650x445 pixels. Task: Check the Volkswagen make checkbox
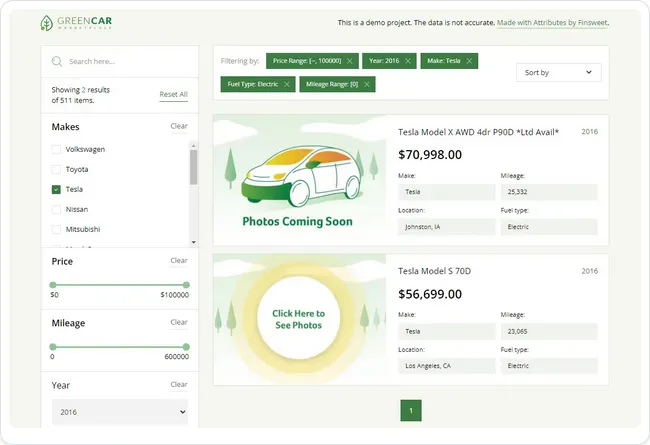56,149
